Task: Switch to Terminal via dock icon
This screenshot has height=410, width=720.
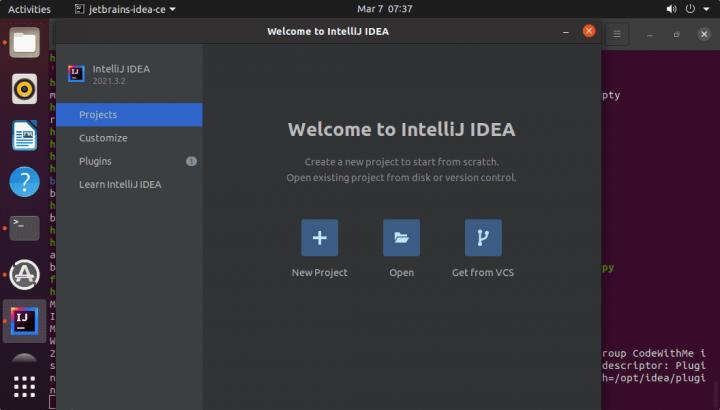Action: click(x=24, y=228)
